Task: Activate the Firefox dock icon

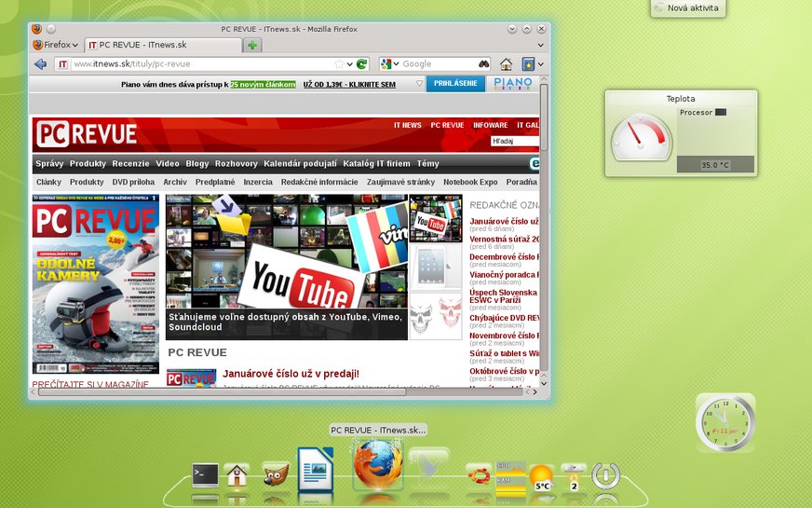Action: click(378, 464)
